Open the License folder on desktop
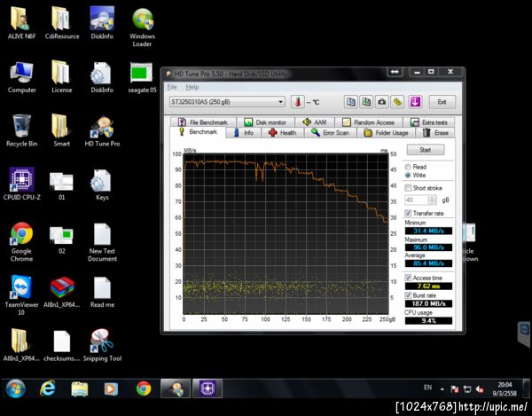The image size is (532, 416). 62,77
